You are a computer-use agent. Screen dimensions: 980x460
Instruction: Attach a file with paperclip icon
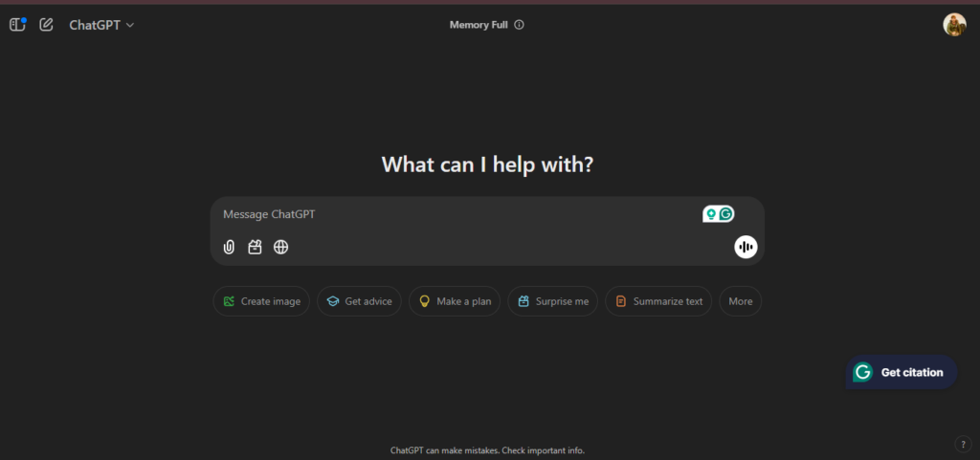[229, 247]
